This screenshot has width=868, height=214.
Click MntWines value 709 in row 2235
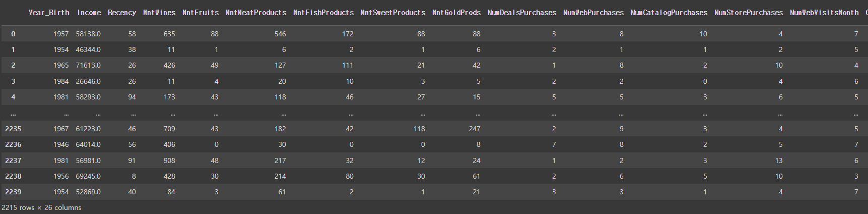click(169, 129)
